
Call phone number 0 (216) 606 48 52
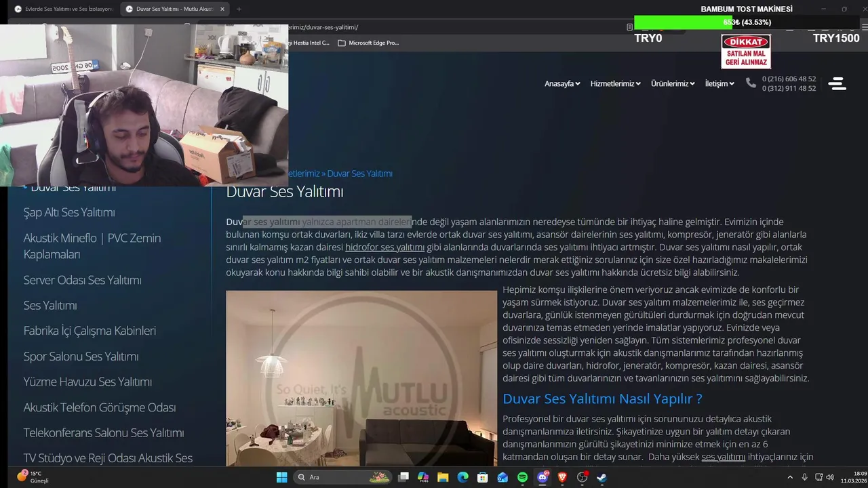[789, 79]
